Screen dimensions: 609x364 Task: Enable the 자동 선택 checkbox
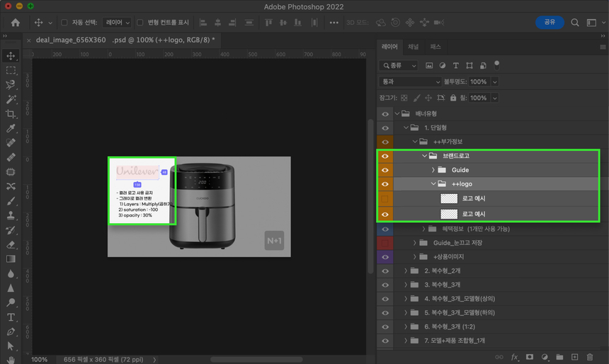click(64, 23)
